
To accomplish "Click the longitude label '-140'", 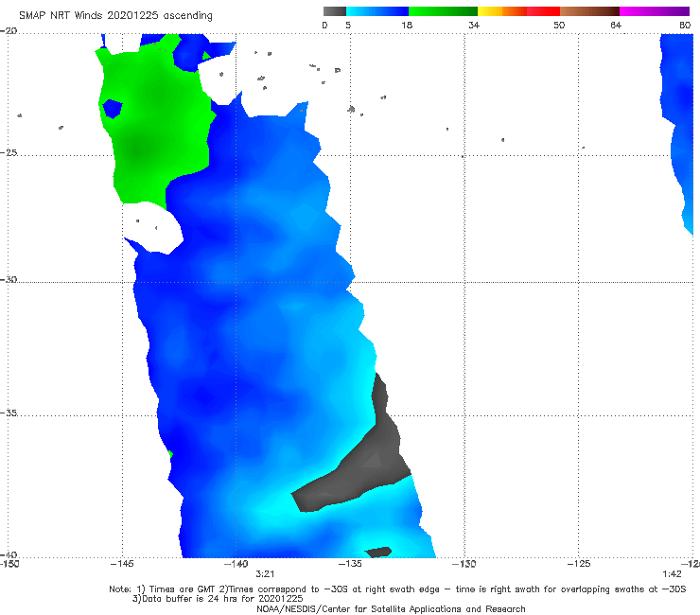I will (x=236, y=564).
